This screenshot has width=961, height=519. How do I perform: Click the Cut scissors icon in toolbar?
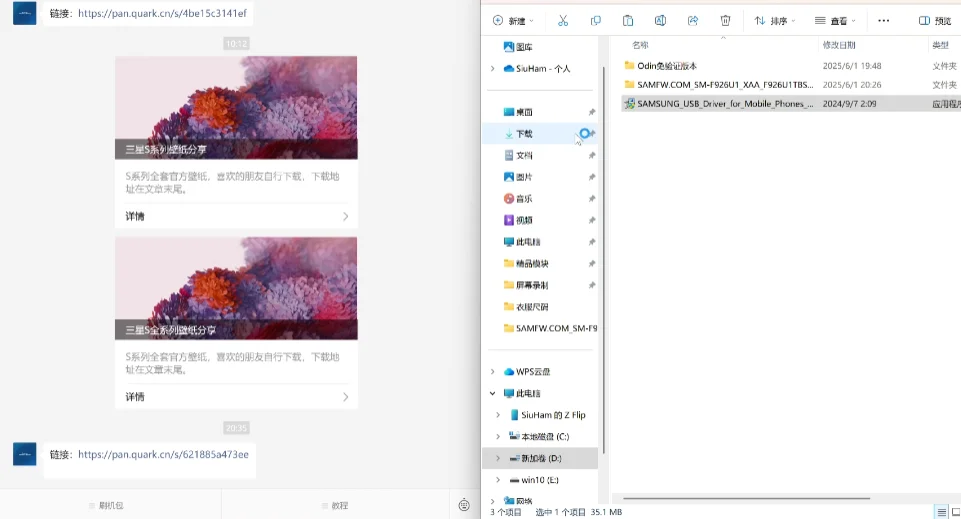point(563,21)
